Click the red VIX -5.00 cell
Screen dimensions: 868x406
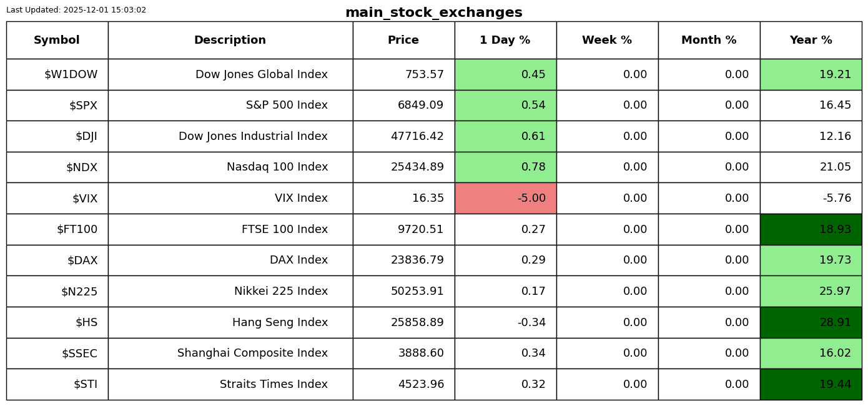(x=505, y=198)
